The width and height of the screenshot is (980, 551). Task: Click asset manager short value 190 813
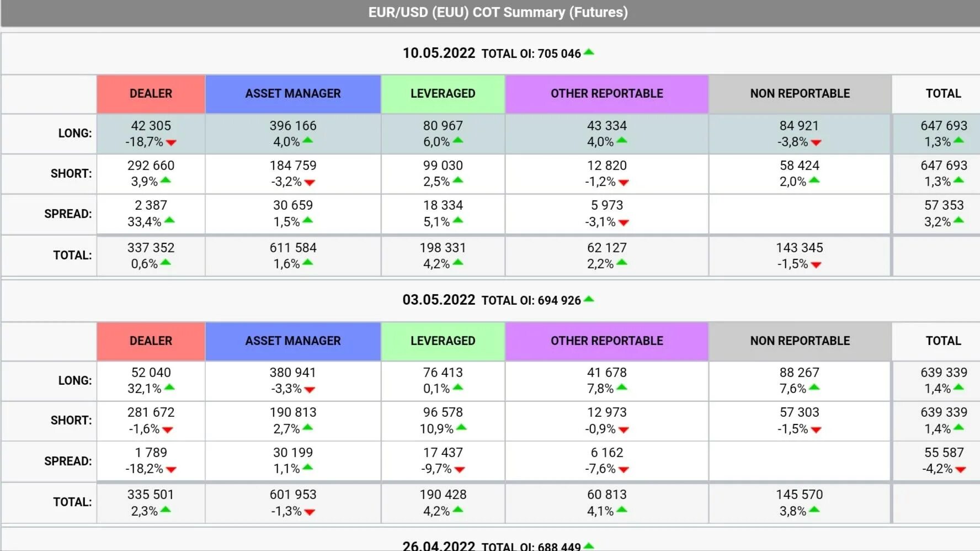point(293,412)
